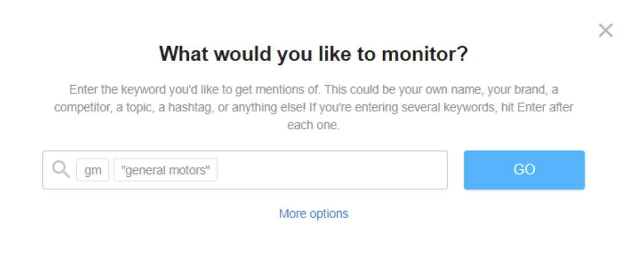644x255 pixels.
Task: Click the word "options" in the link
Action: click(329, 214)
